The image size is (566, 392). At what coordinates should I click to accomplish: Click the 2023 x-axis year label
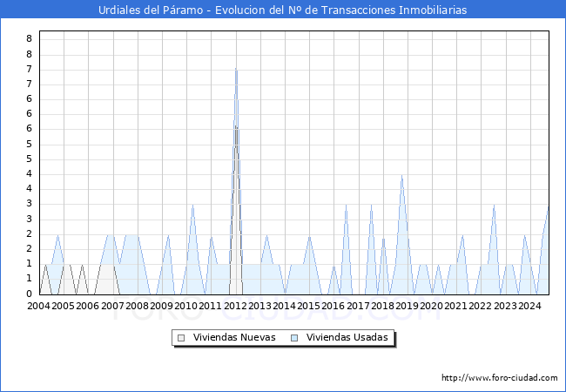coord(505,306)
